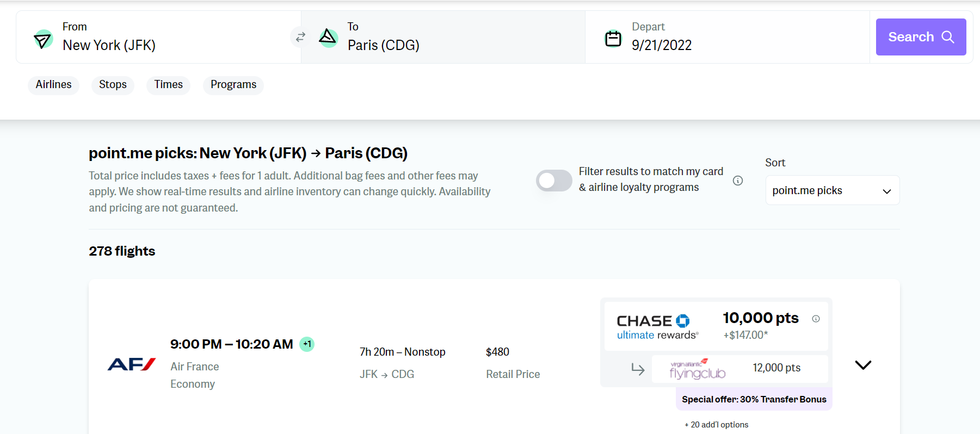Click the Special offer 30% Transfer Bonus badge
The width and height of the screenshot is (980, 434).
tap(753, 399)
